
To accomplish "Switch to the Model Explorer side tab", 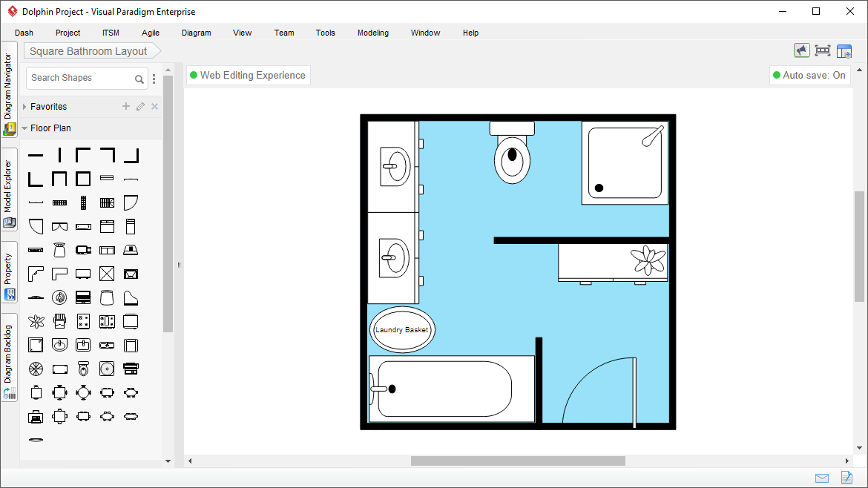I will pos(9,188).
